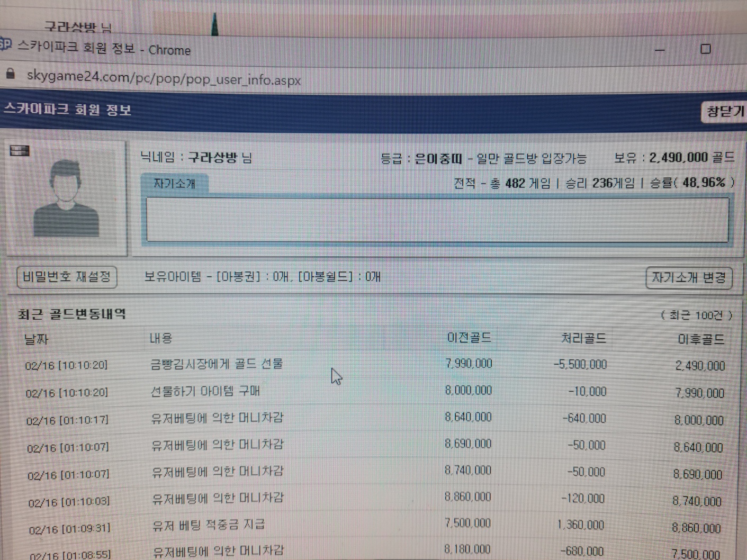Open 비밀번호 재설정 password reset

(67, 277)
